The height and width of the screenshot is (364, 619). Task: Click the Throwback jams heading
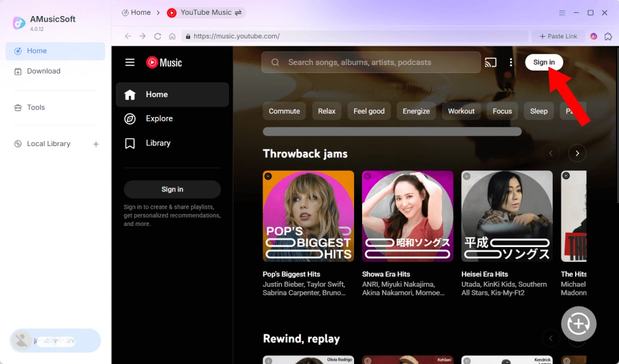click(305, 154)
